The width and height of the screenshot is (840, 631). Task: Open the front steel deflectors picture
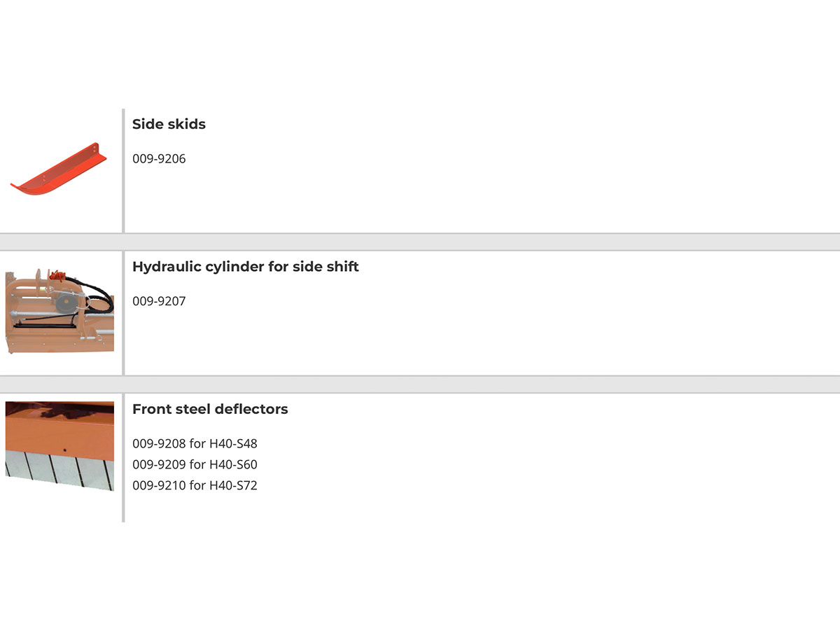coord(59,446)
